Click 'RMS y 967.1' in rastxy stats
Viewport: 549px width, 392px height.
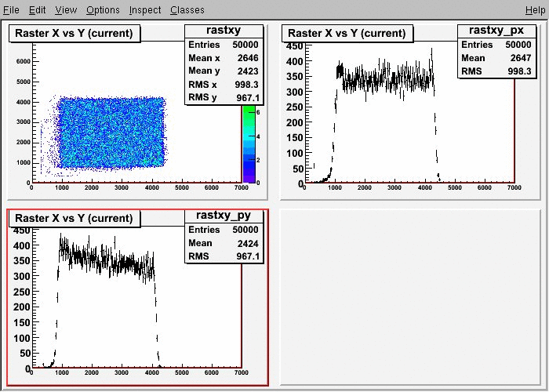click(x=224, y=97)
